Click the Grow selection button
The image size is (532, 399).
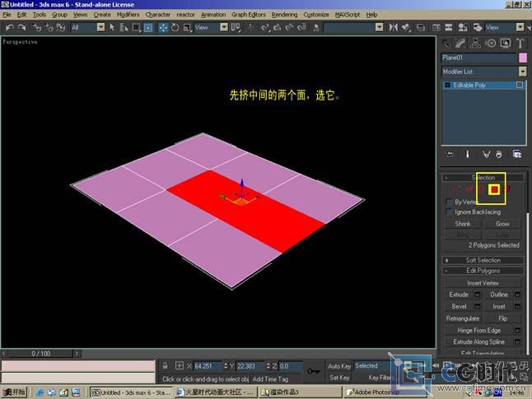pos(502,224)
